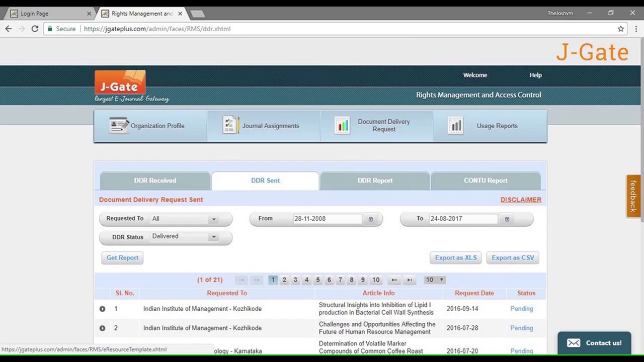Select the DDR Sent tab
The image size is (644, 362).
click(265, 180)
